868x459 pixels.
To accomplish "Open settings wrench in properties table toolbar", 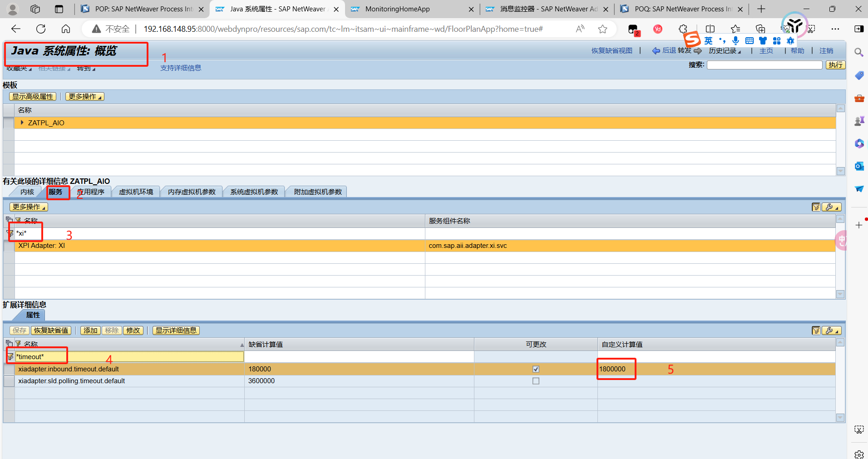I will point(831,331).
